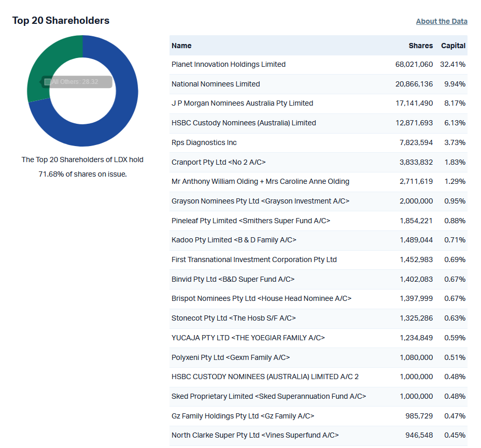
Task: Click the Capital column header
Action: 453,46
